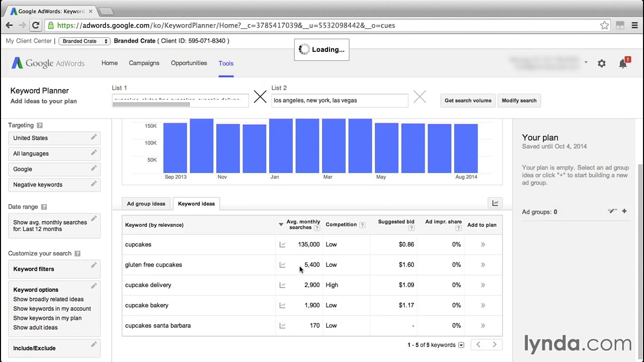The image size is (644, 362).
Task: Click List 1 keywords input field
Action: (180, 100)
